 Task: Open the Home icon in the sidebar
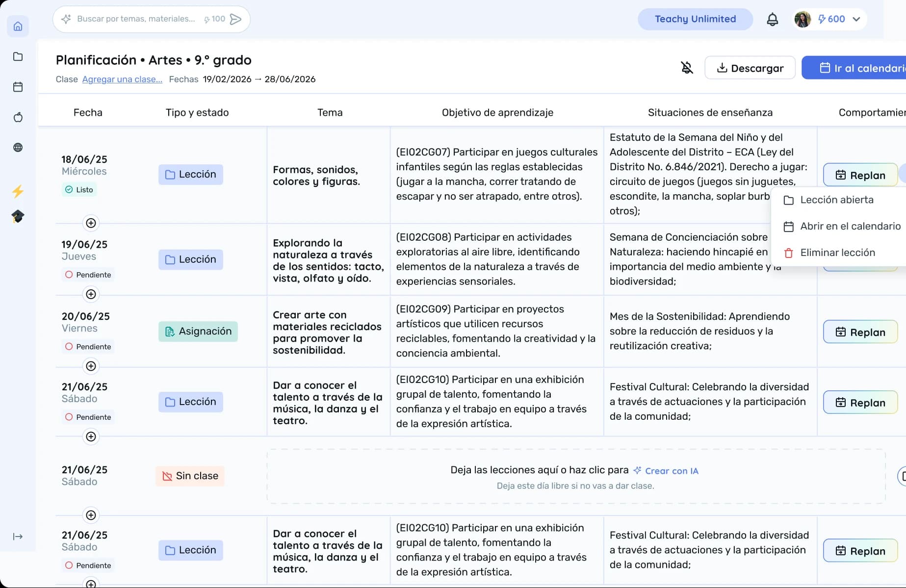point(18,26)
